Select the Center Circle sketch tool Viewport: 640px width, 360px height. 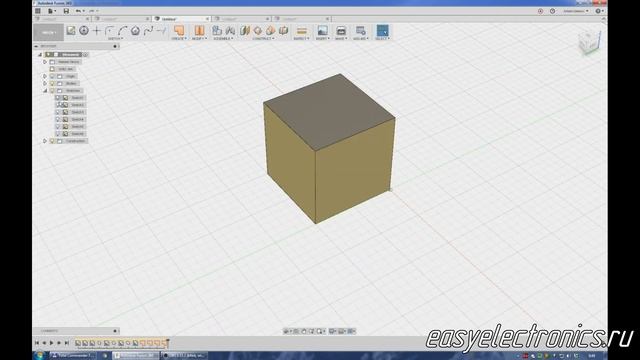pos(84,31)
